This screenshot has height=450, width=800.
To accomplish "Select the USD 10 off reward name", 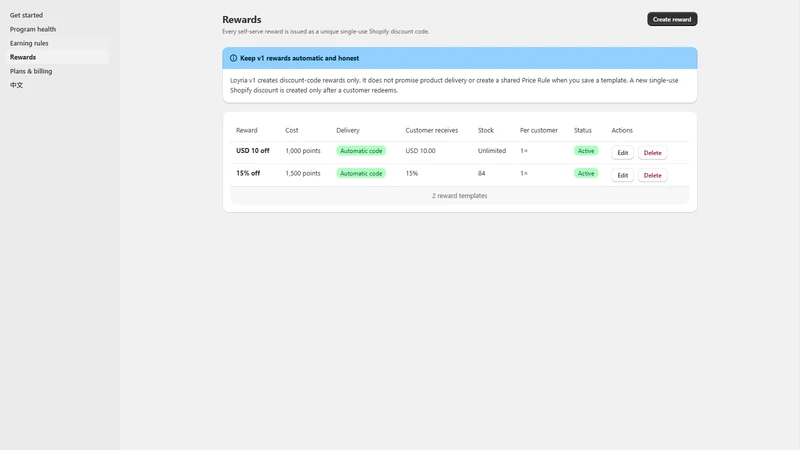I will pos(253,151).
